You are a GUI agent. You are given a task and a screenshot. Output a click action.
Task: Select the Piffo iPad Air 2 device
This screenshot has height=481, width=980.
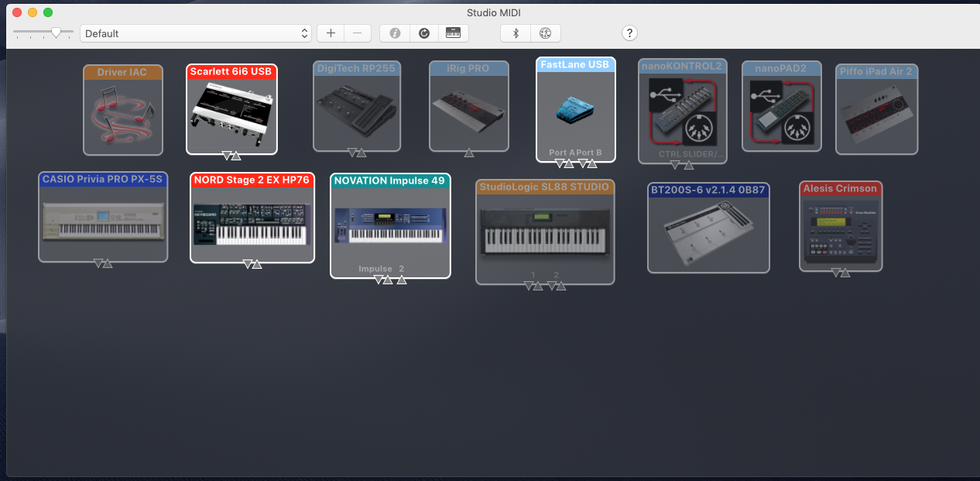(x=877, y=109)
